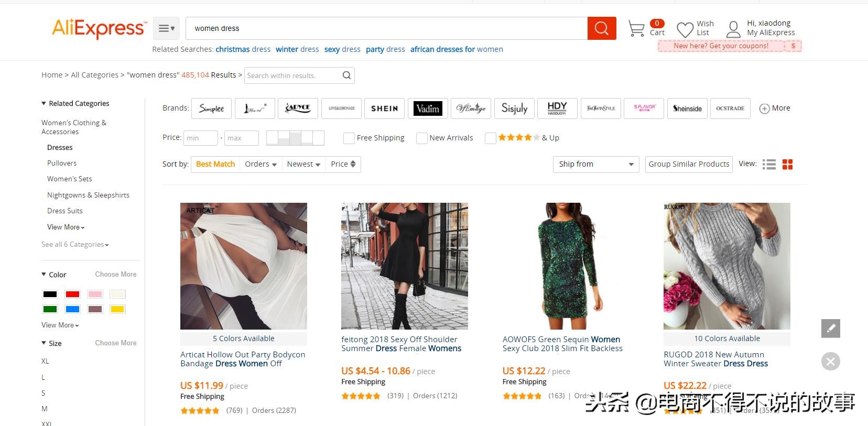Filter by TwoTwinStyle brand logo

(x=601, y=108)
